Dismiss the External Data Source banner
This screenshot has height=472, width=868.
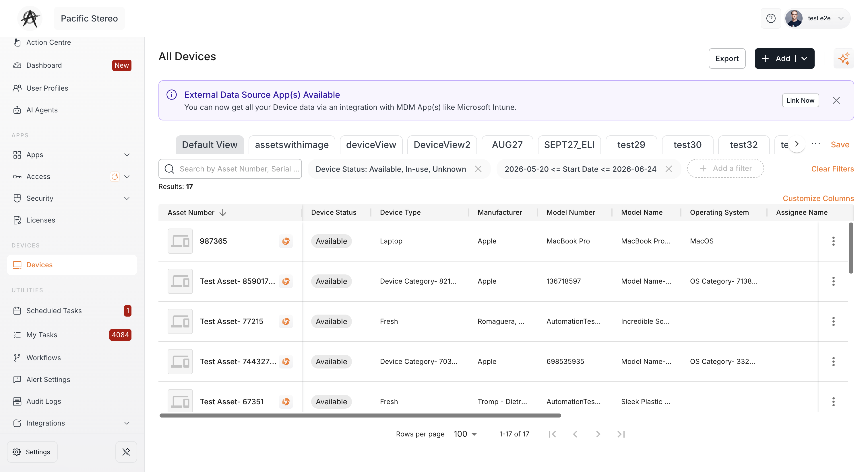click(x=836, y=100)
